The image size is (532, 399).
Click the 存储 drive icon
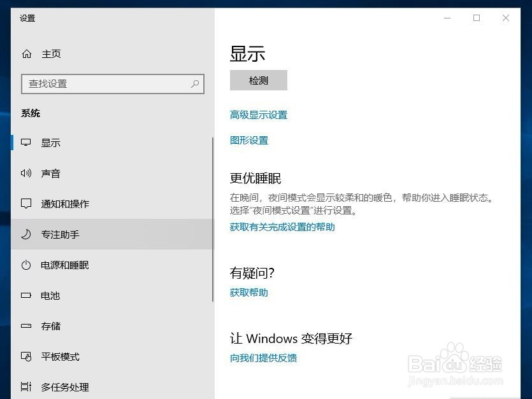26,326
